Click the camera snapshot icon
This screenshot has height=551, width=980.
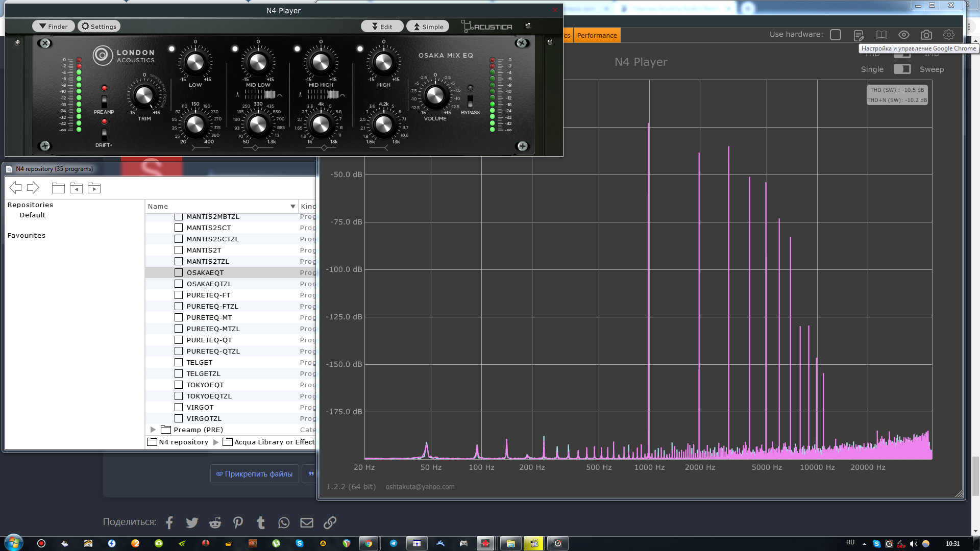(926, 35)
